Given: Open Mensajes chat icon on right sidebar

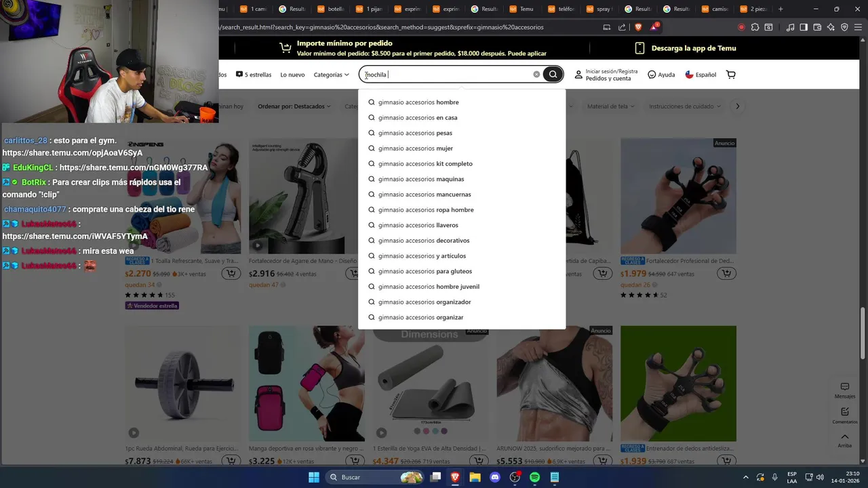Looking at the screenshot, I should [x=845, y=390].
